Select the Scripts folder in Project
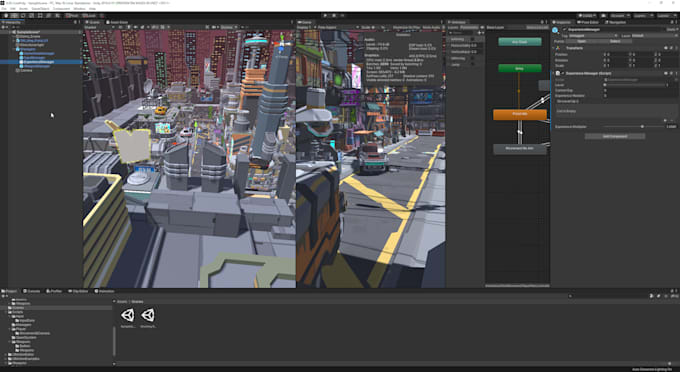Viewport: 680px width, 372px height. 17,312
